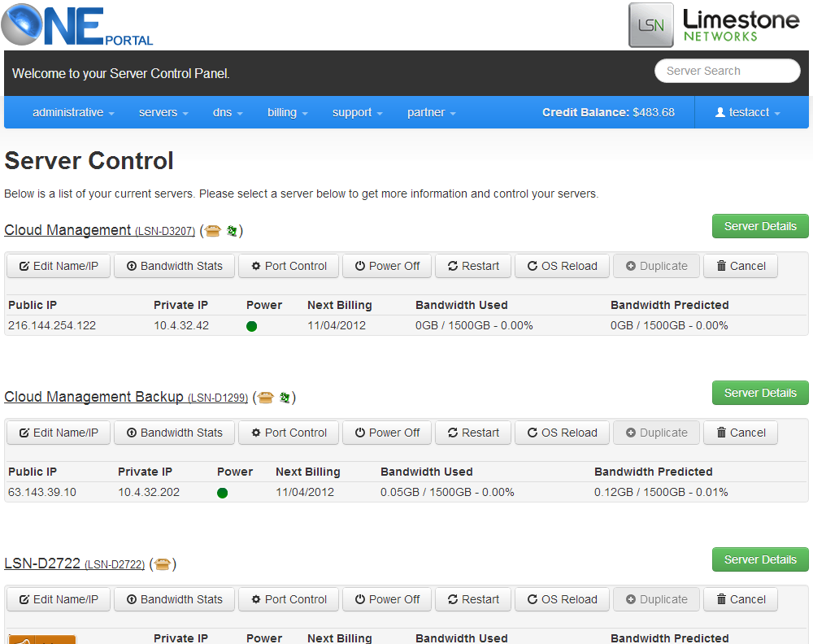Edit Name/IP of server LSN-D2722
The height and width of the screenshot is (644, 813).
[59, 599]
